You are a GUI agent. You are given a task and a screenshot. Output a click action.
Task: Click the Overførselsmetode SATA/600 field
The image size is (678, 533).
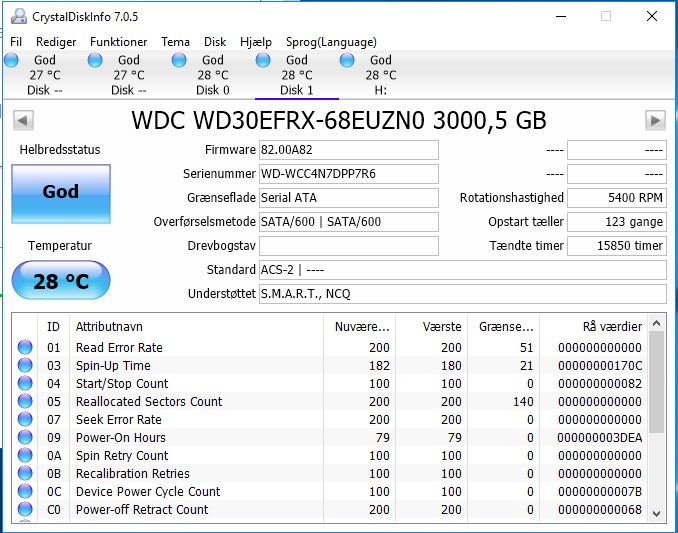coord(349,222)
